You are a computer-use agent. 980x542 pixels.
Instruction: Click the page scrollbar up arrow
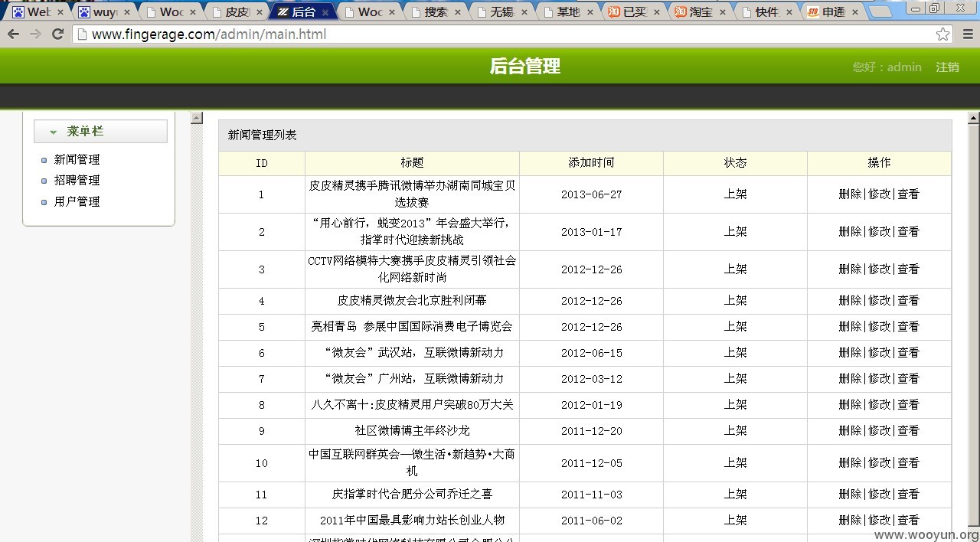[974, 118]
